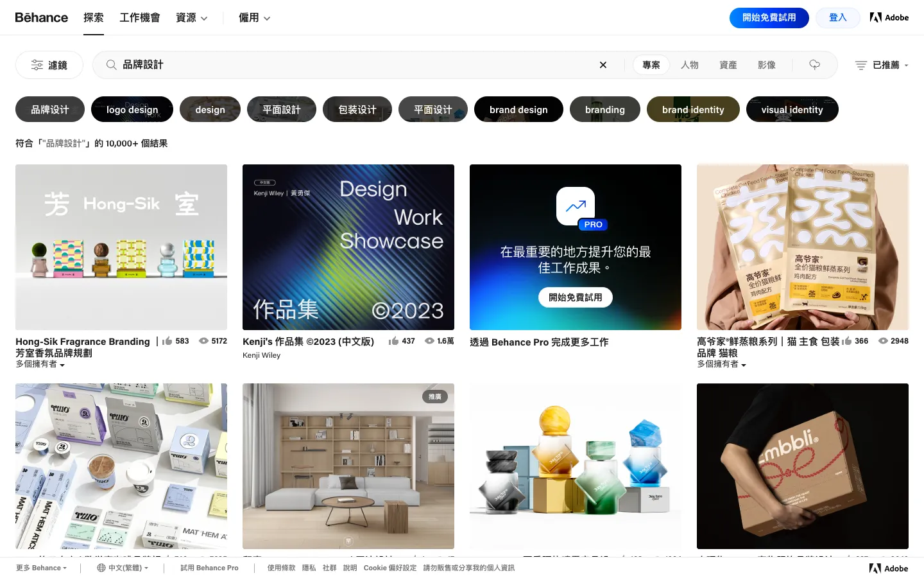Open the 探索 navigation item

[94, 18]
